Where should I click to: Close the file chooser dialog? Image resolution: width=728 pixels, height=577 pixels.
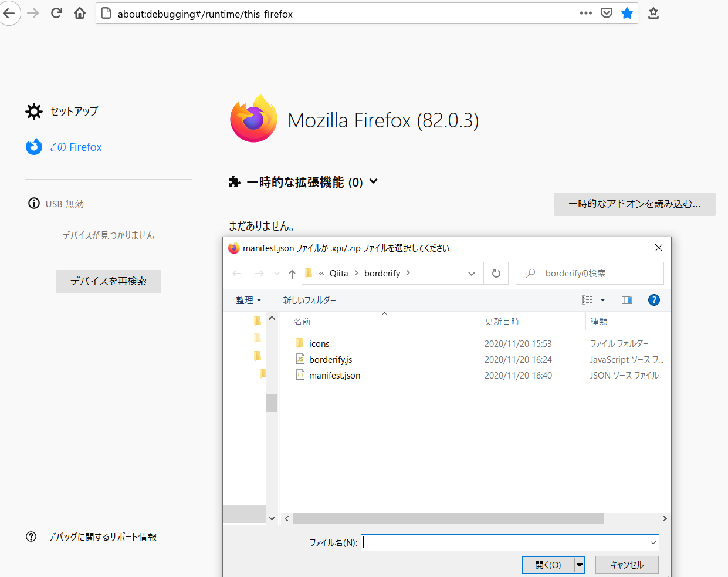[x=659, y=248]
